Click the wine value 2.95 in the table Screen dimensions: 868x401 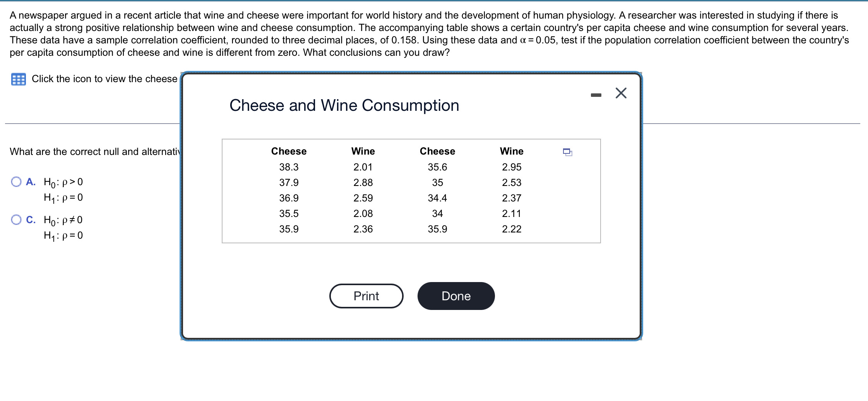pyautogui.click(x=512, y=167)
